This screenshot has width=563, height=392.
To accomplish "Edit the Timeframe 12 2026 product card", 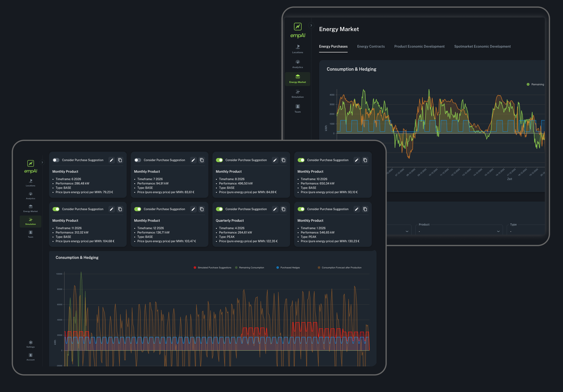I will pos(193,209).
